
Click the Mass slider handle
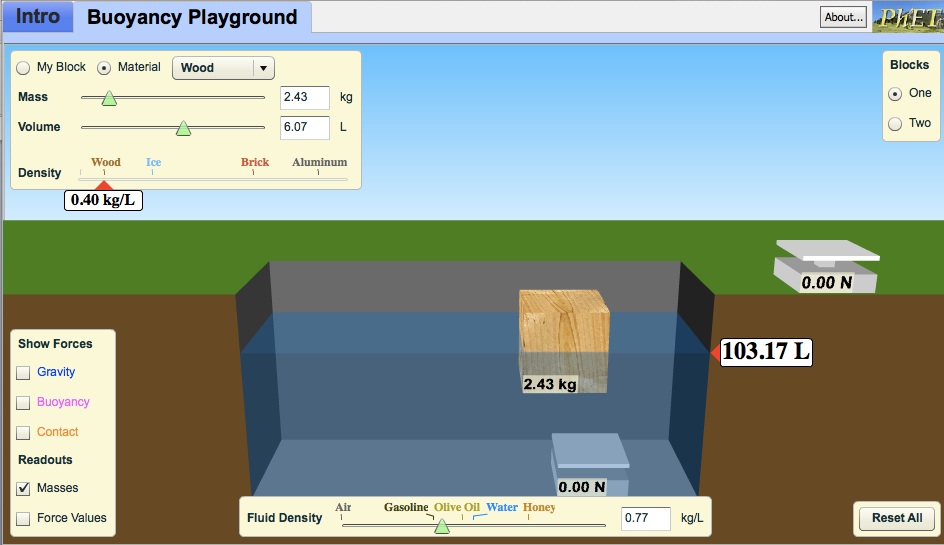[109, 98]
